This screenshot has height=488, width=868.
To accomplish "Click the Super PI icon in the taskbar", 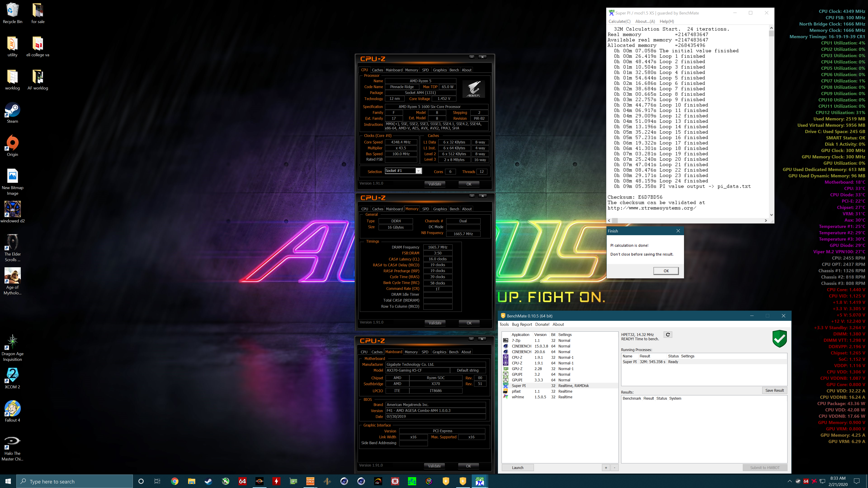I will 480,481.
